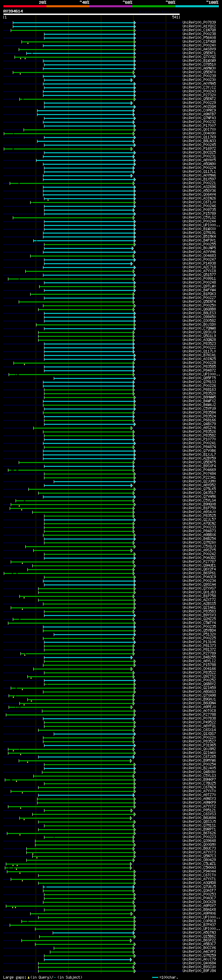Select hit label UniRef100_B9SXF4
The image size is (222, 980).
[x=199, y=466]
